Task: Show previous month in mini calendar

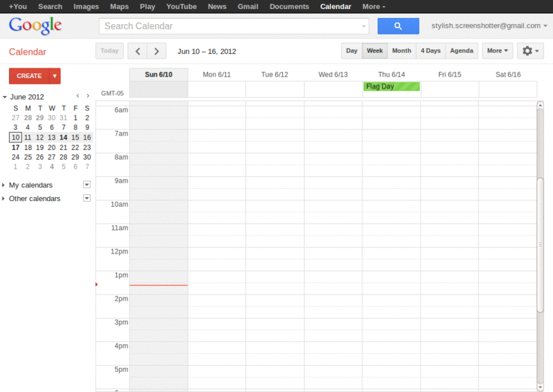Action: pos(77,96)
